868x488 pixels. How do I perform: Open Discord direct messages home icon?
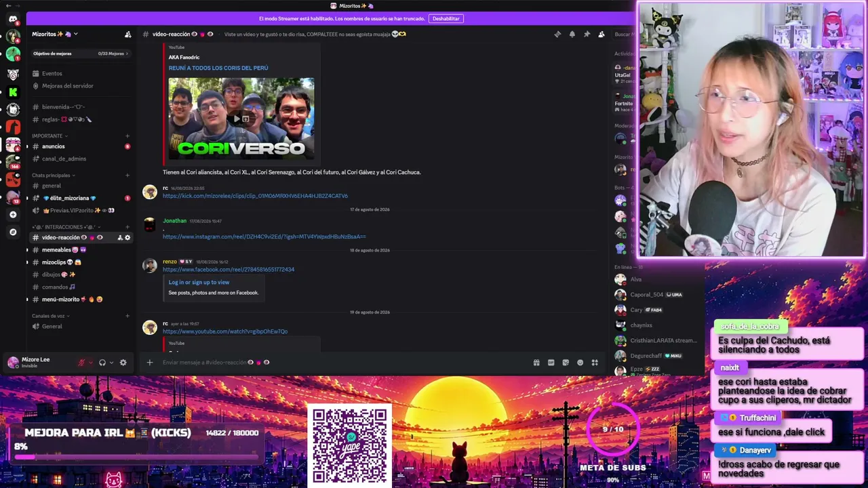(13, 19)
